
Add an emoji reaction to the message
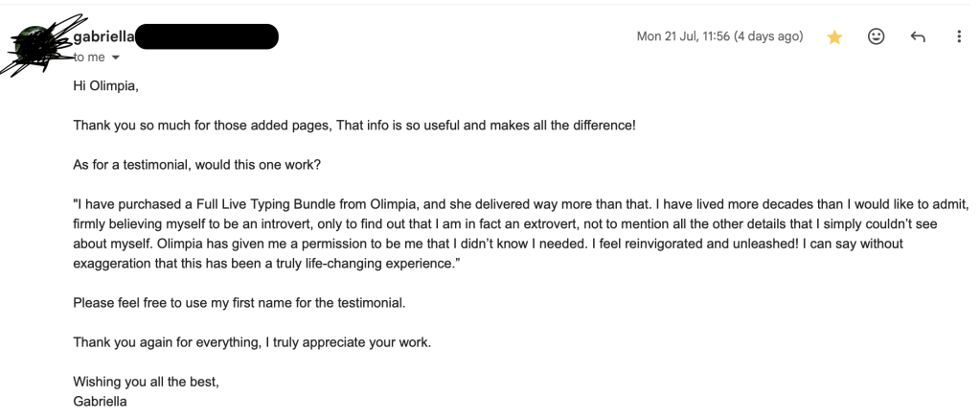(876, 37)
